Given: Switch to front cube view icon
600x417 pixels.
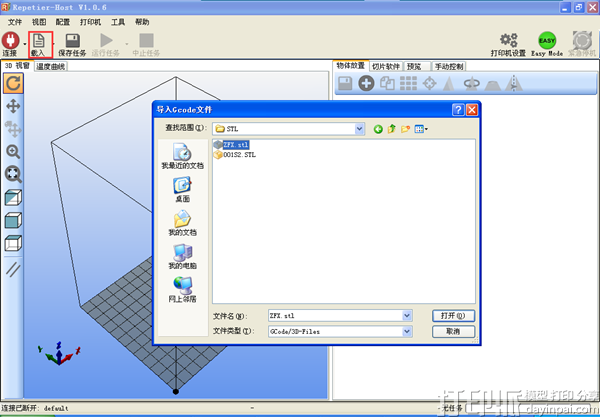Looking at the screenshot, I should [x=13, y=221].
